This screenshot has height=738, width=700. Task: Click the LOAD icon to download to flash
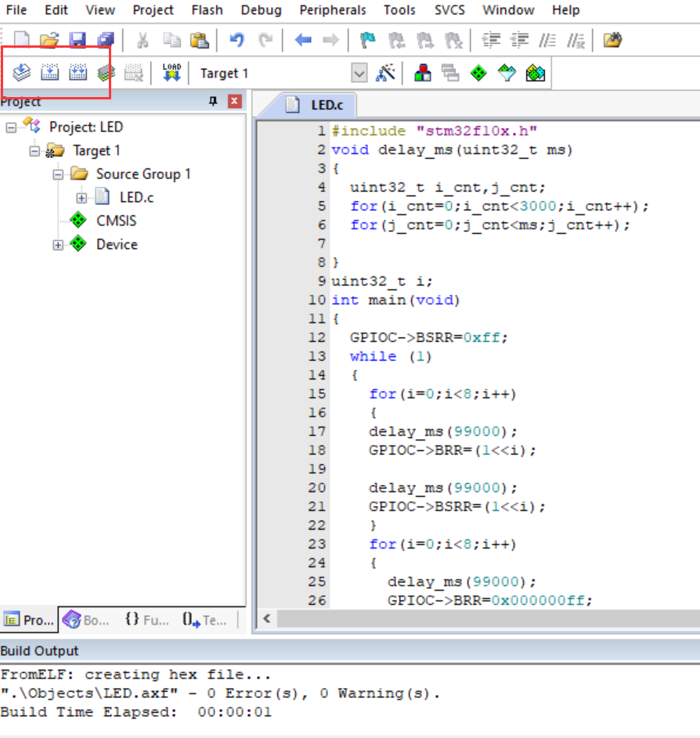point(171,72)
